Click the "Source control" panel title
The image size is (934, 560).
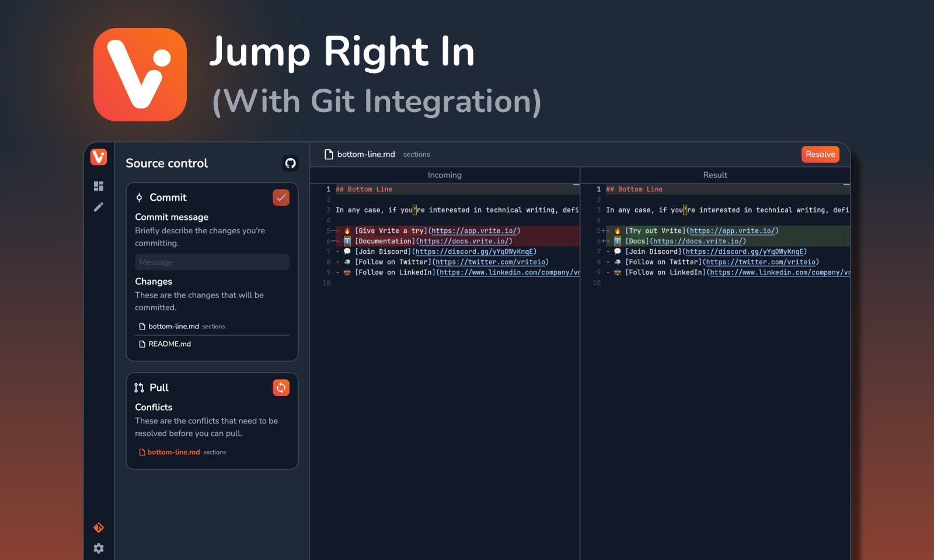click(167, 163)
